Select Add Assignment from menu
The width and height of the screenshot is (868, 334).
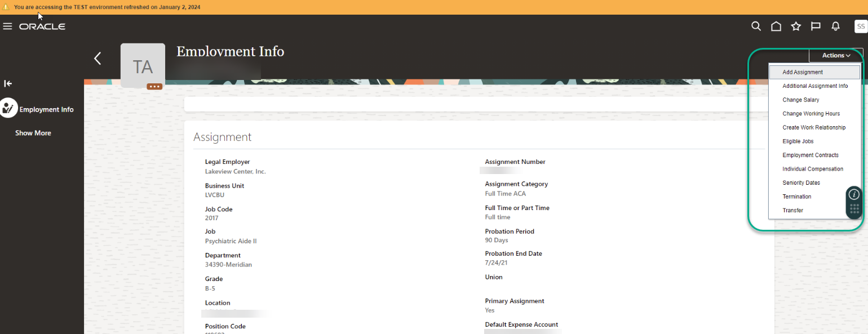point(814,72)
